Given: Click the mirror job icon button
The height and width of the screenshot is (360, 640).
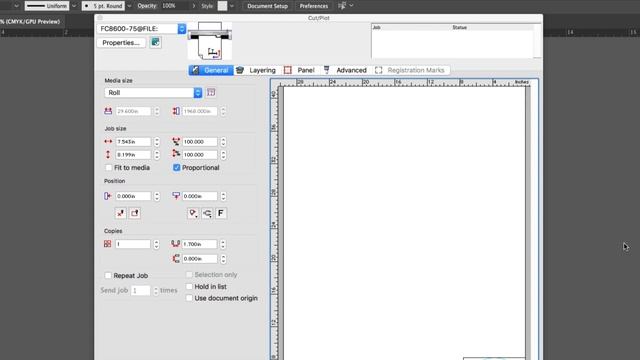Looking at the screenshot, I should [121, 213].
